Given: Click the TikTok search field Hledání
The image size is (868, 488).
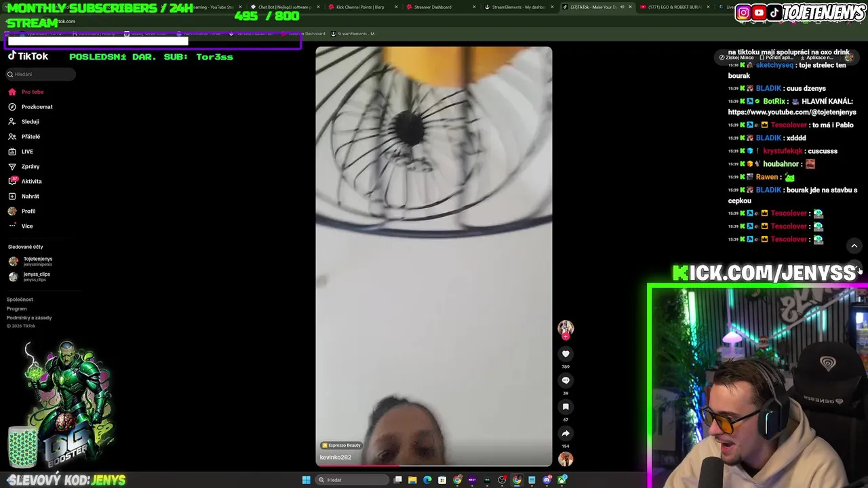Looking at the screenshot, I should point(41,74).
